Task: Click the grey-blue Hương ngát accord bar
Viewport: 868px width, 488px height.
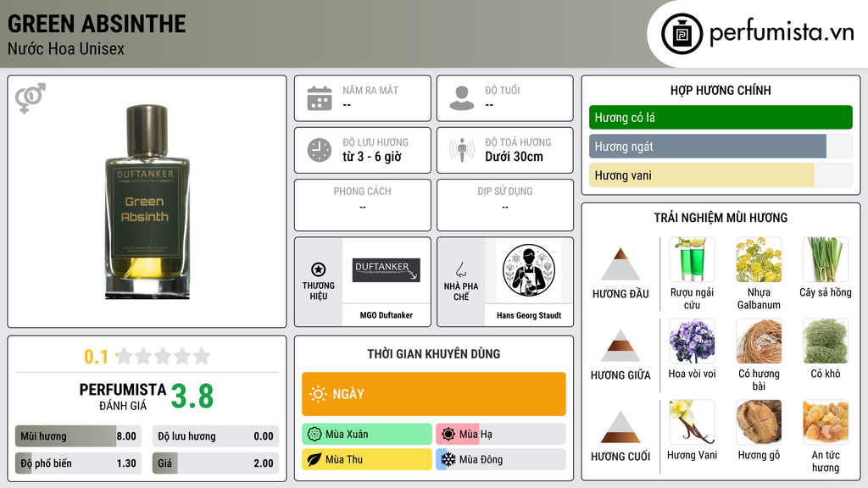Action: (x=721, y=146)
